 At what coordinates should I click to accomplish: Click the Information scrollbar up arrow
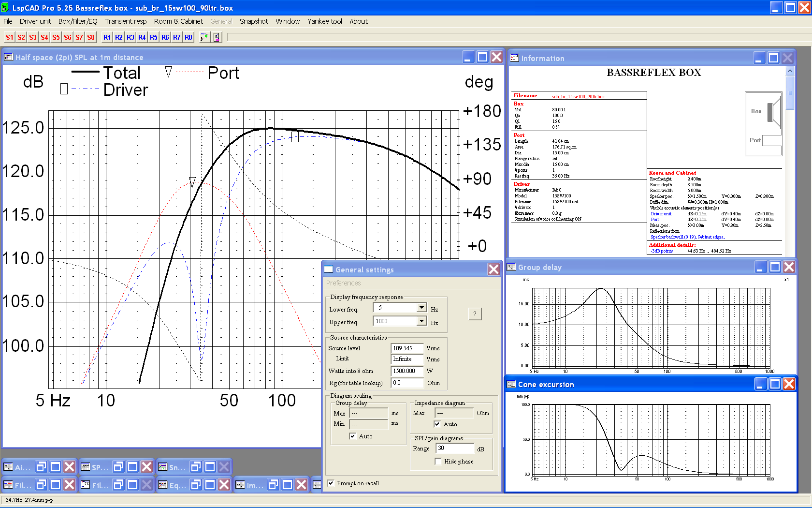(x=790, y=71)
